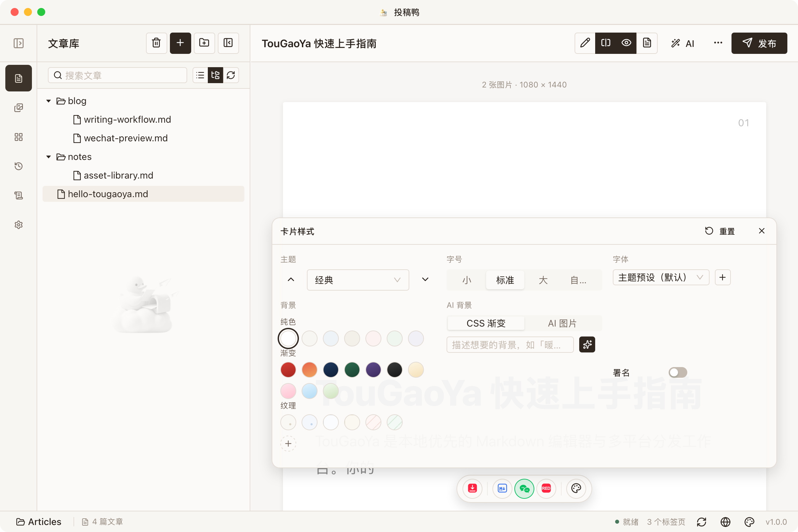The height and width of the screenshot is (532, 798).
Task: Switch to list view of articles
Action: (200, 75)
